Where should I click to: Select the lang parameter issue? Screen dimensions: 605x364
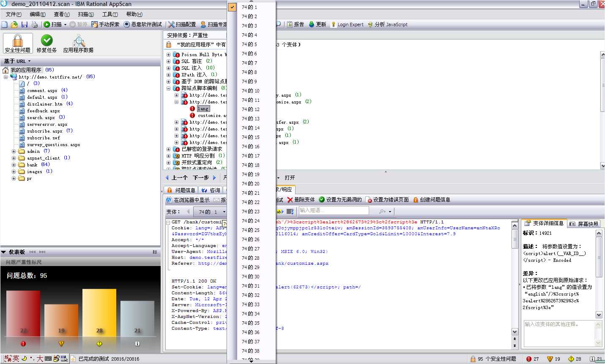[203, 109]
